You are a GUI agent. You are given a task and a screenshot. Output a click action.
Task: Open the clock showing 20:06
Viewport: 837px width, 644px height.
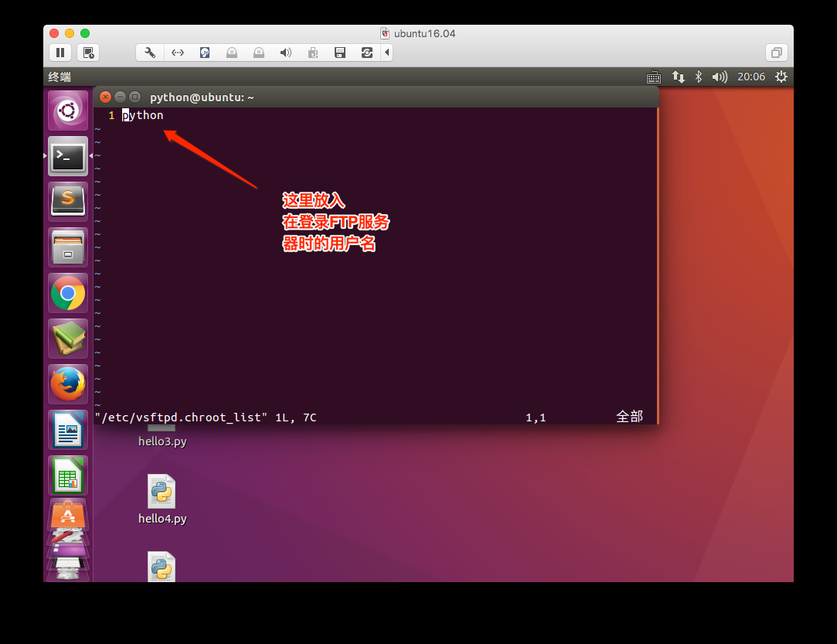(x=751, y=77)
